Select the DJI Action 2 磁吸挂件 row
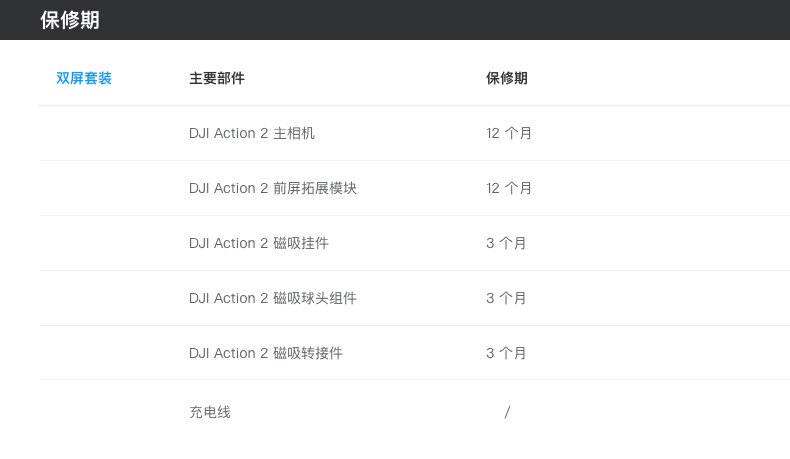This screenshot has height=459, width=790. 415,243
